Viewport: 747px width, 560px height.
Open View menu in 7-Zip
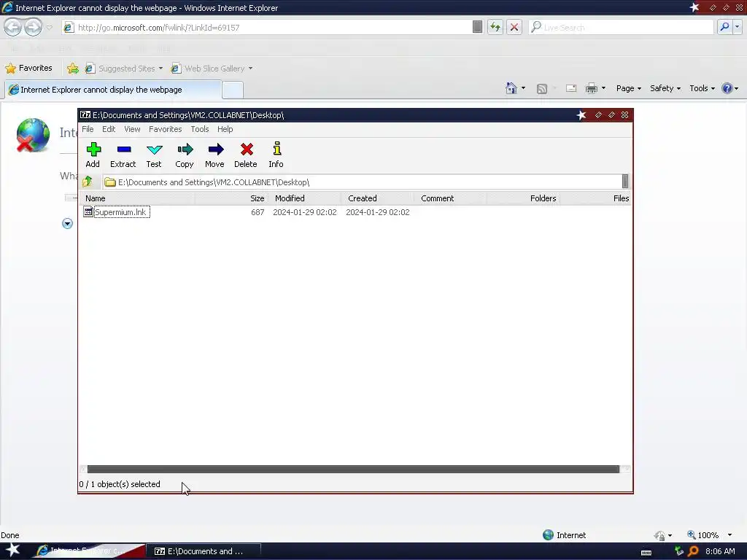[132, 129]
